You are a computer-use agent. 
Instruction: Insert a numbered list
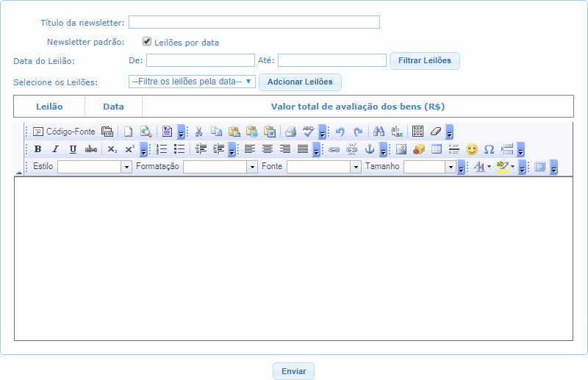point(162,149)
